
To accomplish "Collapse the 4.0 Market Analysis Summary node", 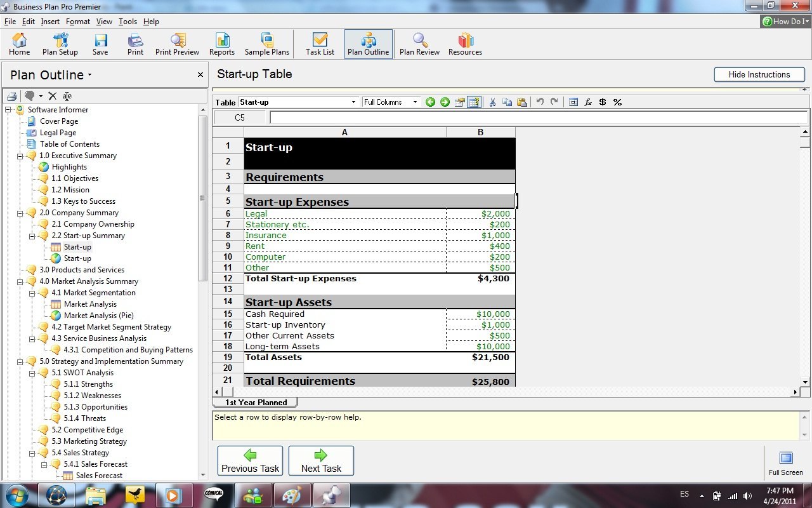I will tap(20, 281).
